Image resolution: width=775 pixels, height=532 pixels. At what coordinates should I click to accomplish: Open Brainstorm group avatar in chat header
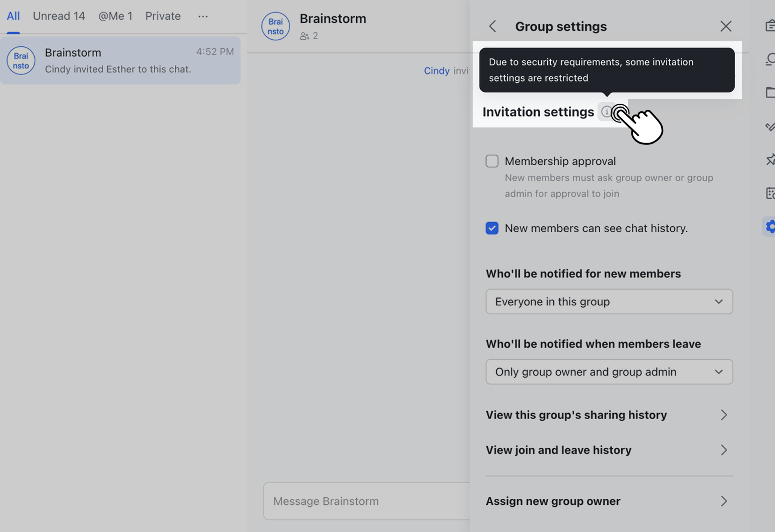click(x=276, y=26)
